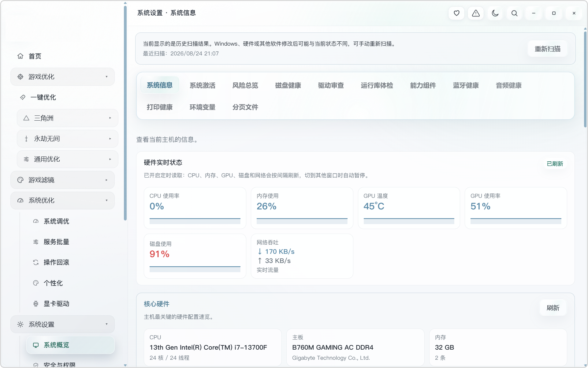Click the monitor icon next to 系统概览
Viewport: 588px width, 368px height.
[36, 345]
